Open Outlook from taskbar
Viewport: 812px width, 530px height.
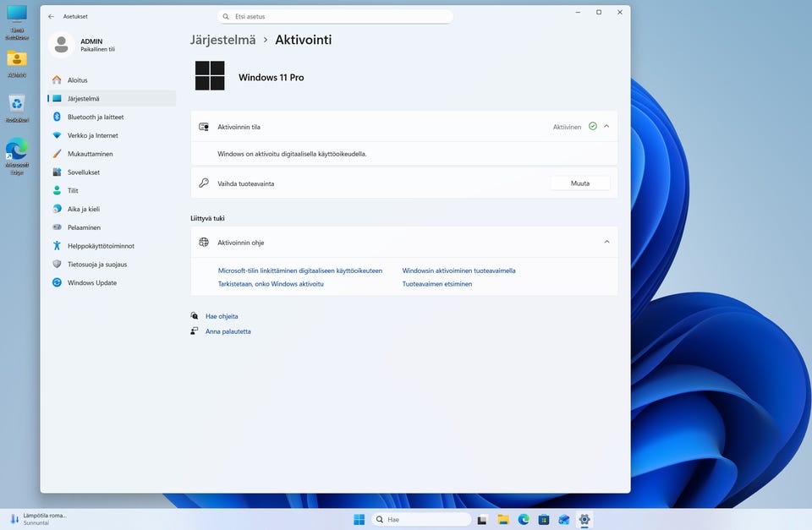(564, 520)
